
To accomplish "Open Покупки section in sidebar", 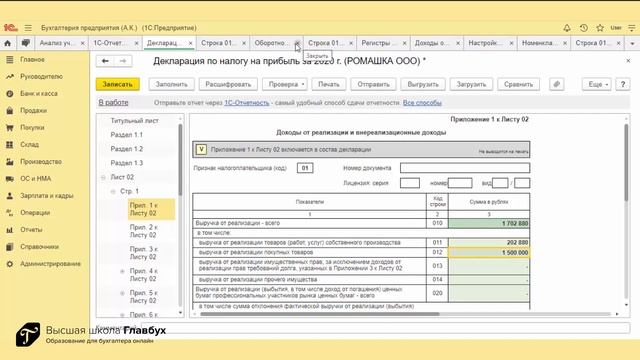I will click(x=32, y=127).
